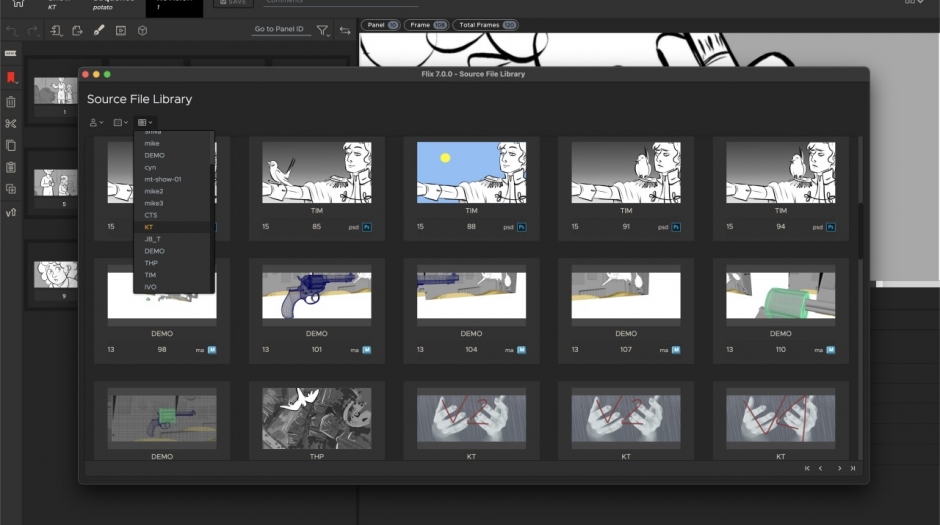Viewport: 940px width, 525px height.
Task: Click the scissors cut icon in the sidebar
Action: (11, 123)
